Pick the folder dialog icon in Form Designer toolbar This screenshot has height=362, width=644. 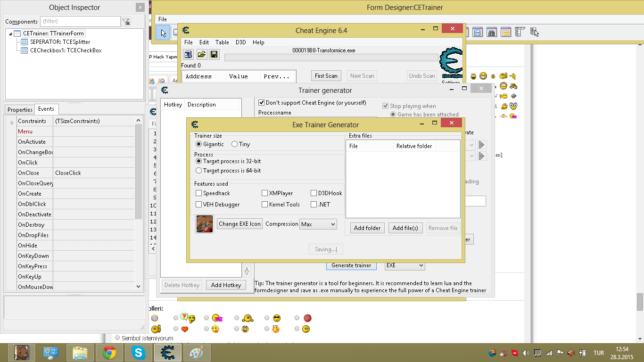tap(505, 33)
